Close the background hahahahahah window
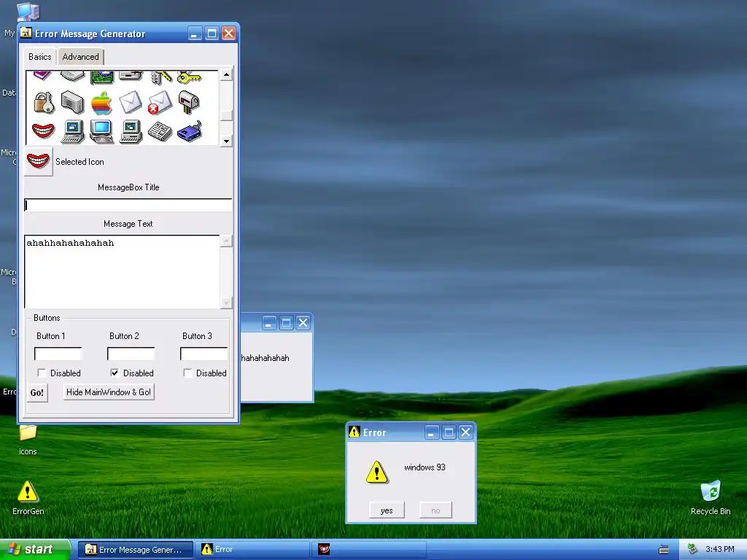Image resolution: width=747 pixels, height=560 pixels. (303, 323)
